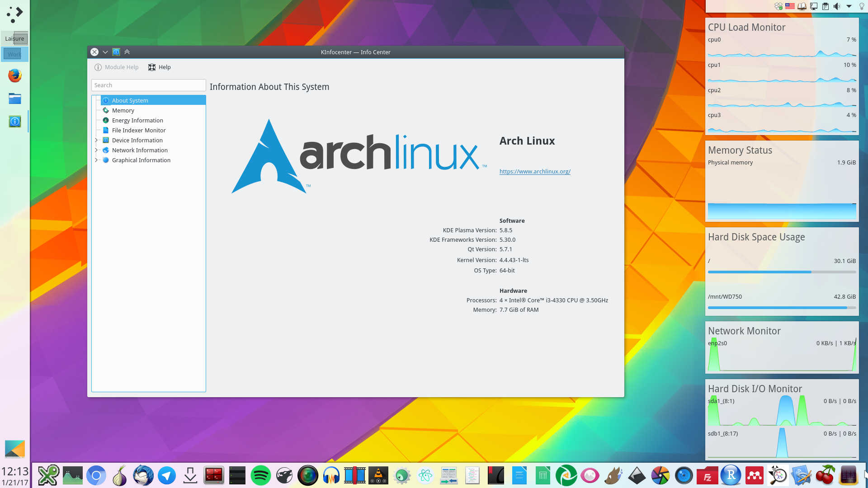Click the Arch Linux website link
Image resolution: width=868 pixels, height=488 pixels.
[x=534, y=171]
